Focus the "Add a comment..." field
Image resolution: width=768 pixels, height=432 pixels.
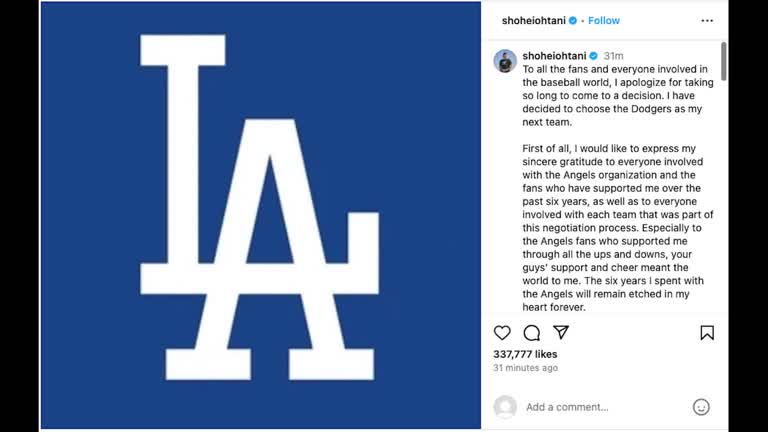pyautogui.click(x=600, y=407)
